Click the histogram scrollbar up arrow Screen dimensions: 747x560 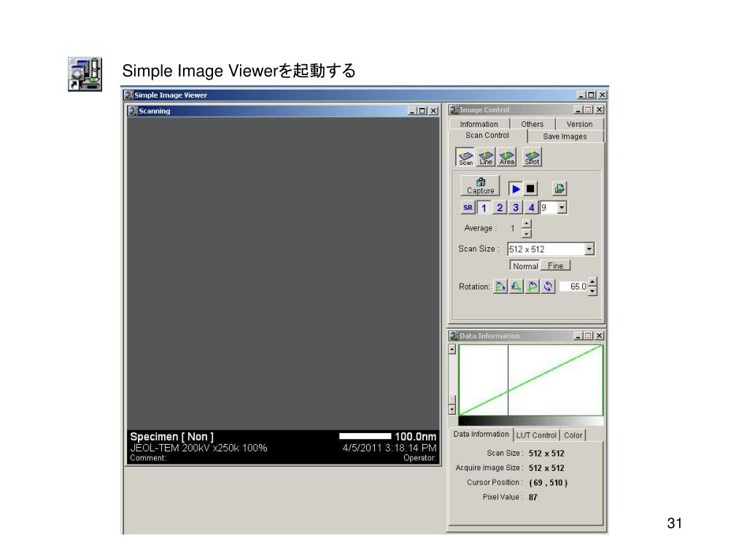pos(452,349)
